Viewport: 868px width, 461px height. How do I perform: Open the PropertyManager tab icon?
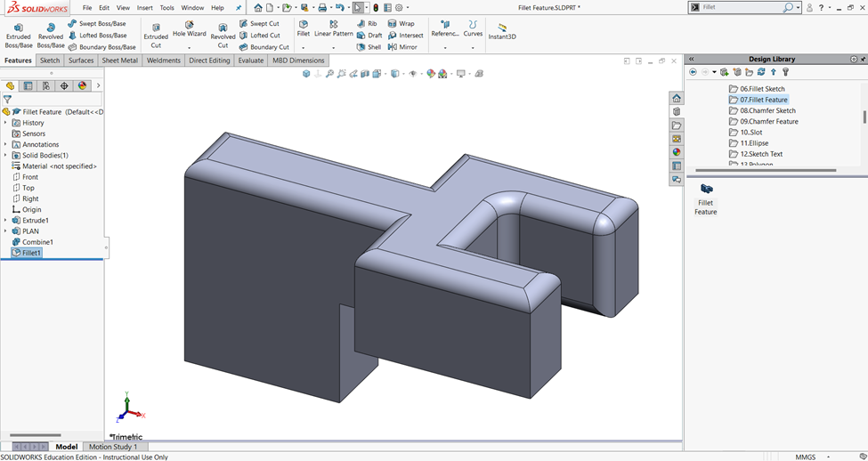click(x=28, y=85)
